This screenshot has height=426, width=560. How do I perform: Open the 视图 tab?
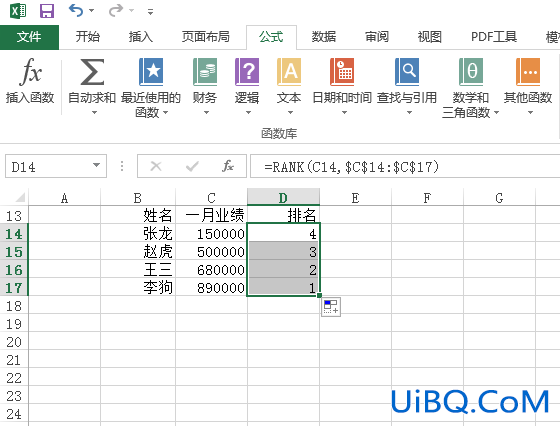(x=430, y=37)
